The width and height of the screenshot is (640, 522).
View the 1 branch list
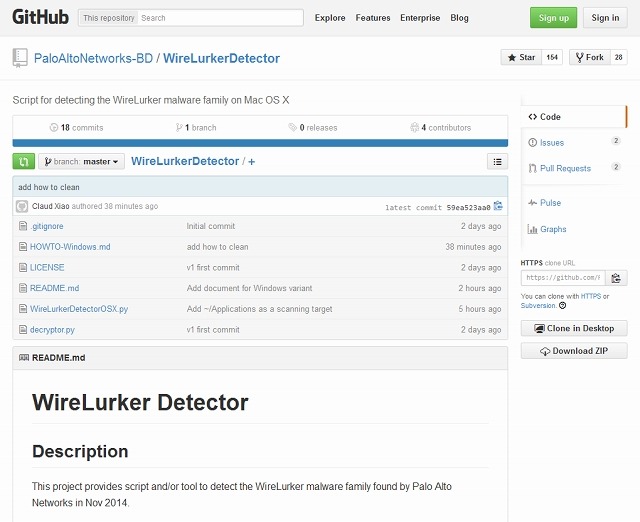coord(196,127)
